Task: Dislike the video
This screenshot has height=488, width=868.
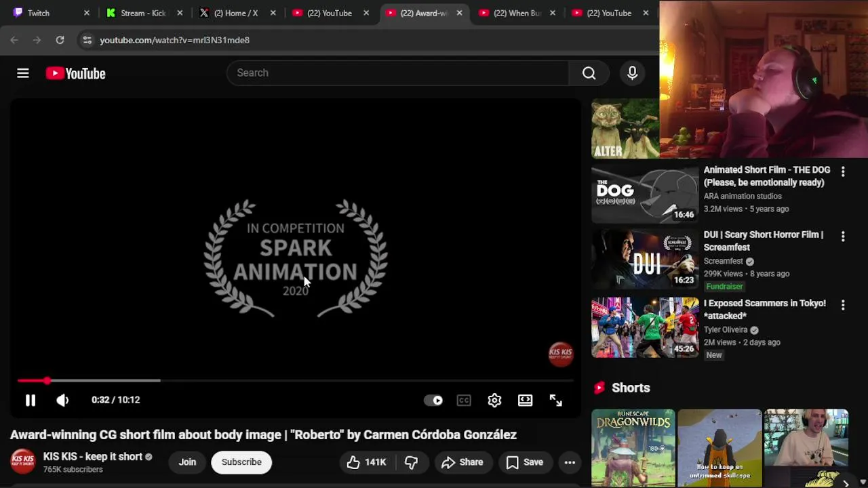Action: pos(412,462)
